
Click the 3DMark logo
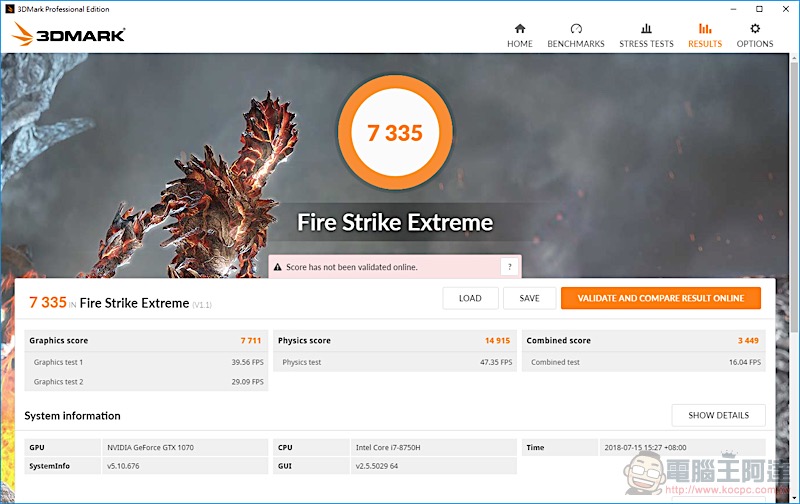(x=68, y=35)
